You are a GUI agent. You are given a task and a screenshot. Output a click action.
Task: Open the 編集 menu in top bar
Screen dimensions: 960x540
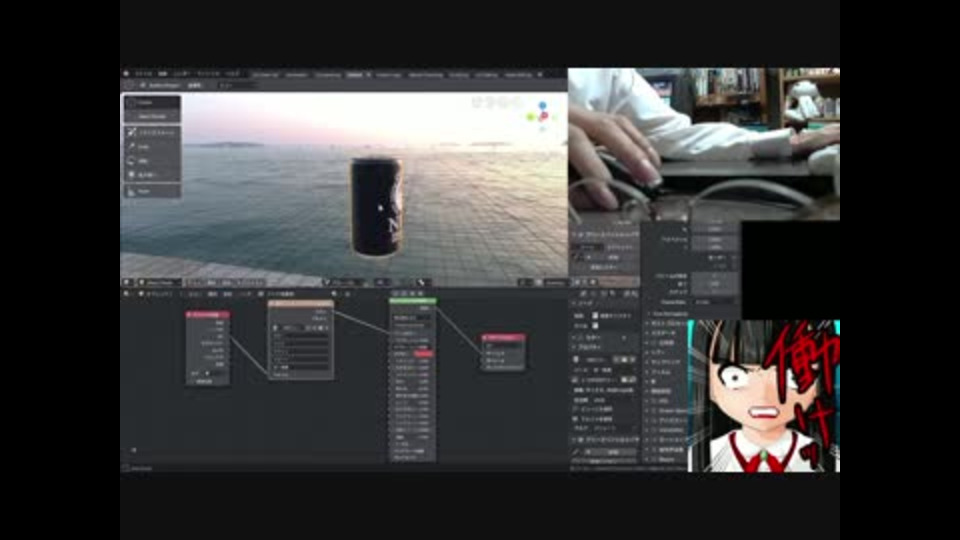[x=163, y=74]
